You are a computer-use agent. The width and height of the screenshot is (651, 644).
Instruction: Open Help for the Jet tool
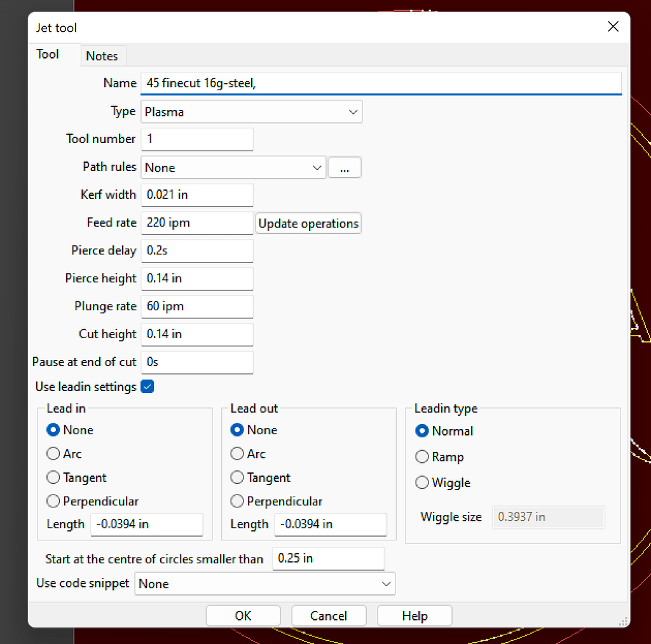click(x=415, y=616)
